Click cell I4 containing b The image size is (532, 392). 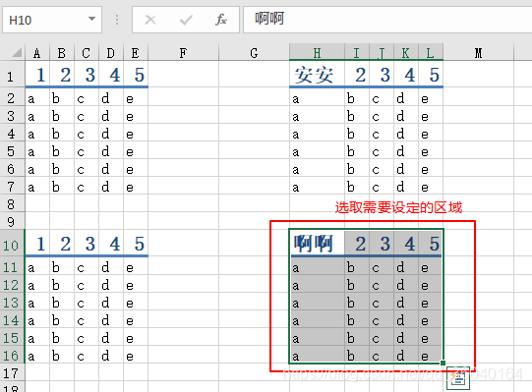click(357, 134)
